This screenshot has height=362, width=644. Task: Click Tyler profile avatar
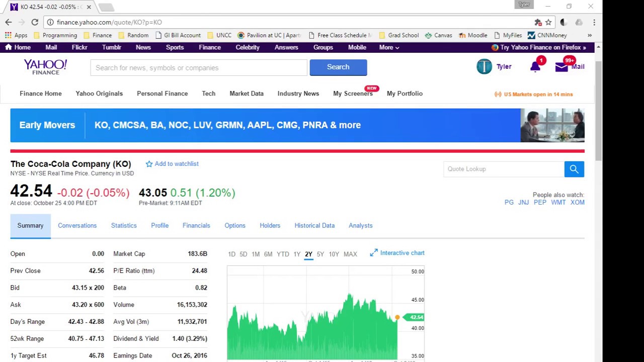tap(484, 66)
